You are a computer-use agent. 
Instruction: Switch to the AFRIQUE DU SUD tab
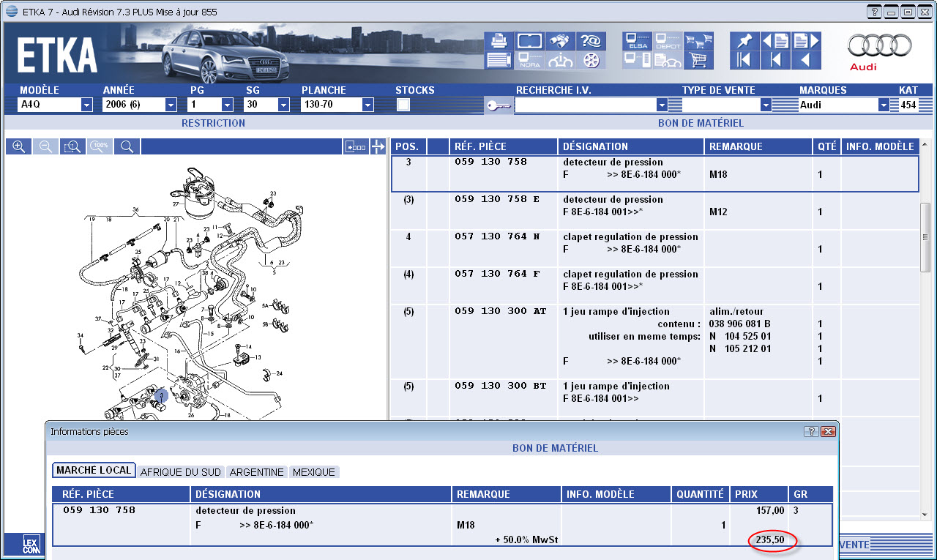pyautogui.click(x=181, y=472)
